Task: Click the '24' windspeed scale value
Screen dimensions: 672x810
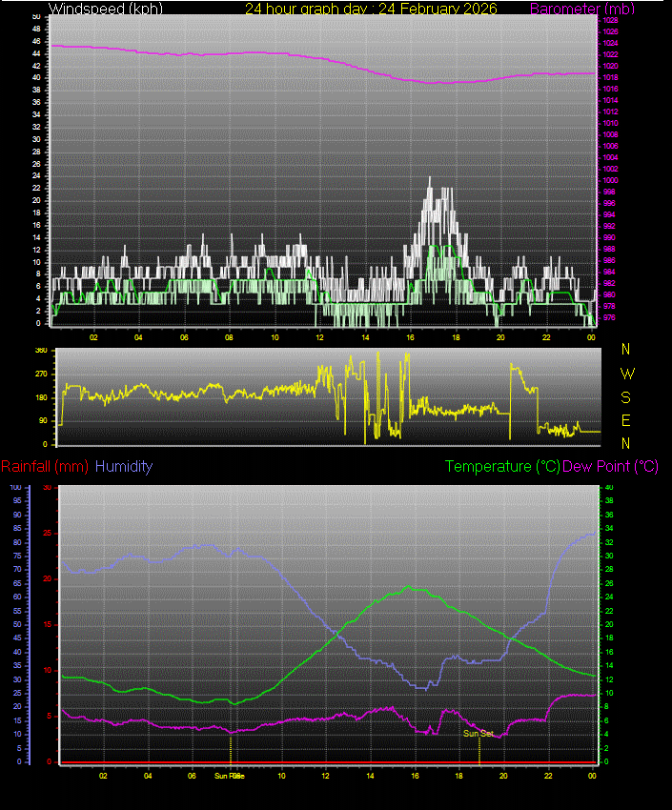Action: (x=36, y=175)
